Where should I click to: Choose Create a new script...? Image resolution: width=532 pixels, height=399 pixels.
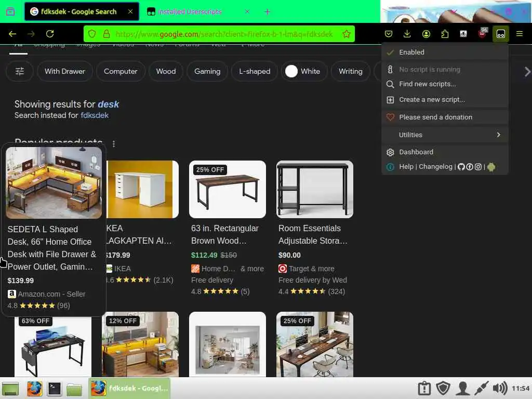coord(445,100)
